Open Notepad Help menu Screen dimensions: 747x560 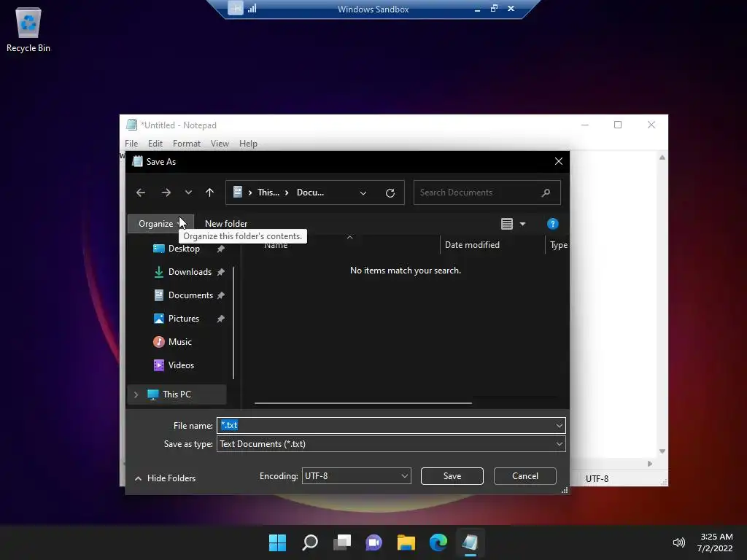(x=248, y=144)
